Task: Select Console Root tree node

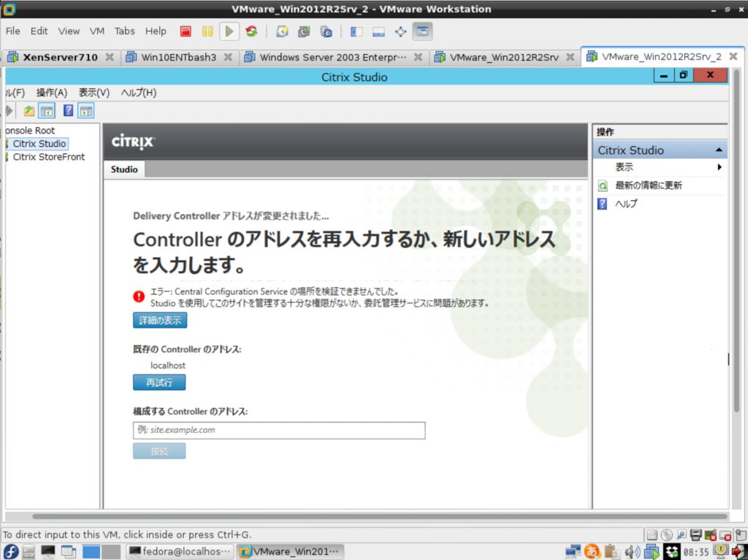Action: click(30, 130)
